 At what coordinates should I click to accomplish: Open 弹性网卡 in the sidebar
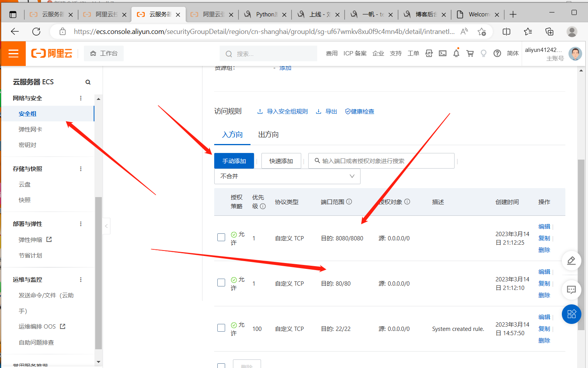tap(30, 130)
